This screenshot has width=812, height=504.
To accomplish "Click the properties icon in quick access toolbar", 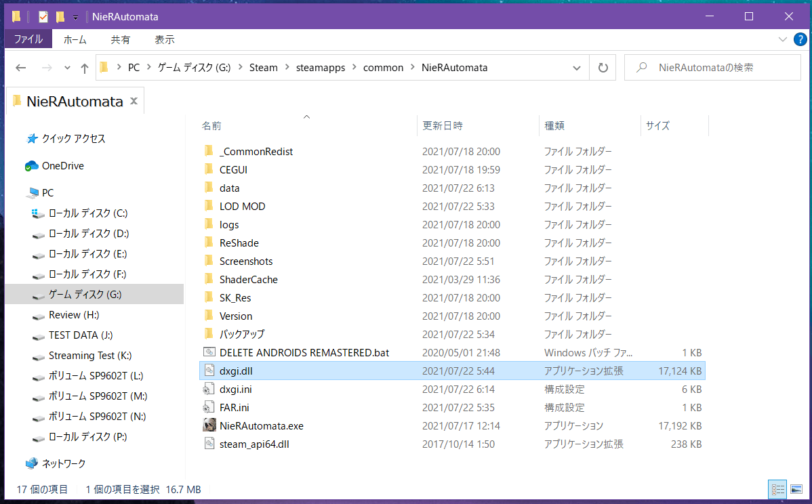I will click(43, 16).
